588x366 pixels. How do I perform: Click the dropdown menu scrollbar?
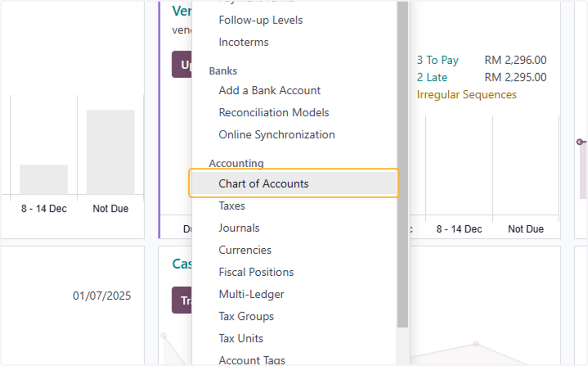coord(403,164)
